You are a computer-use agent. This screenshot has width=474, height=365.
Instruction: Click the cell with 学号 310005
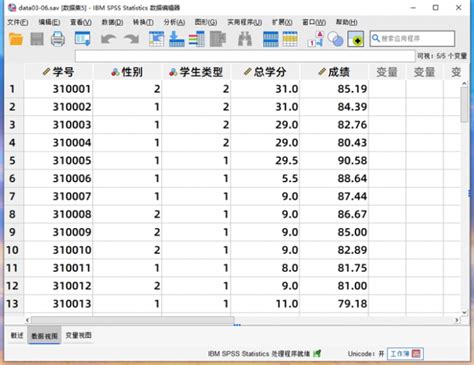[x=58, y=160]
